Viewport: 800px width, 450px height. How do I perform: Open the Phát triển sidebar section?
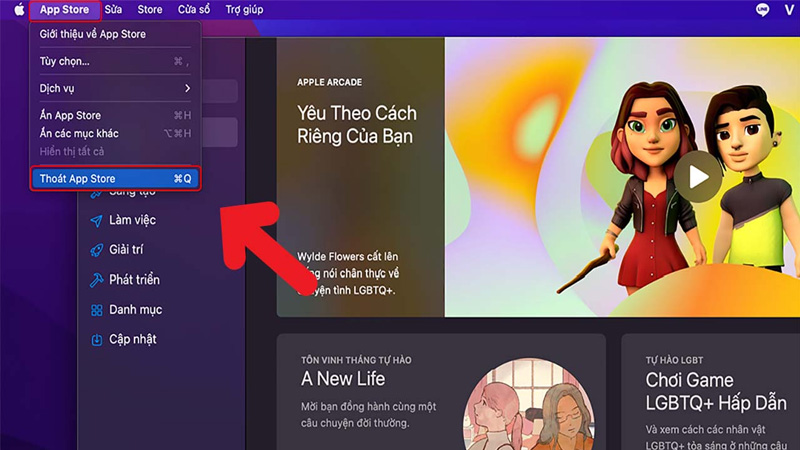pyautogui.click(x=135, y=280)
